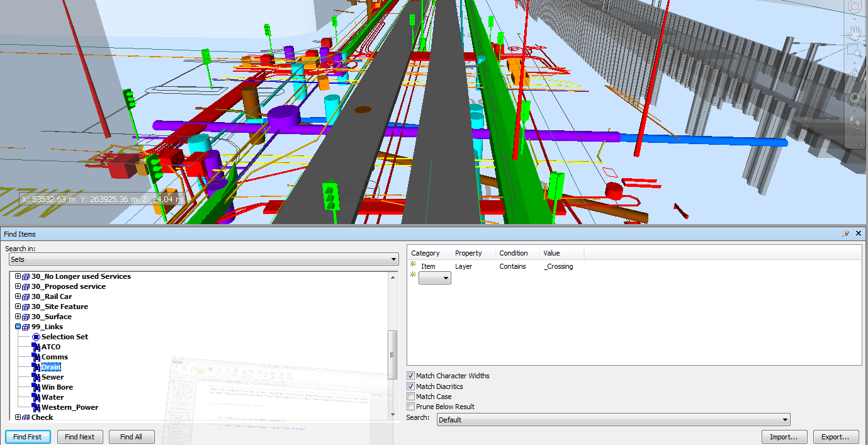868x445 pixels.
Task: Click the Export button
Action: (836, 436)
